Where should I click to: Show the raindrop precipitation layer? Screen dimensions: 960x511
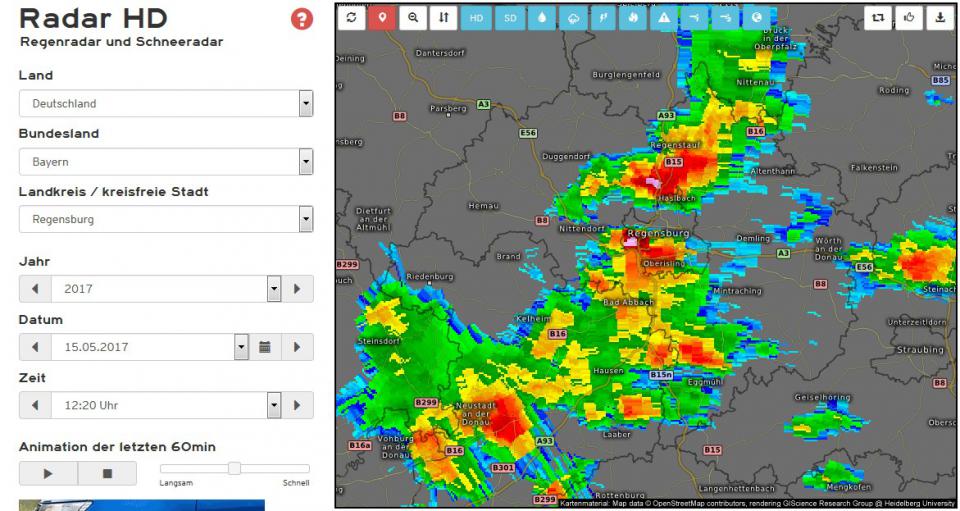[x=541, y=18]
